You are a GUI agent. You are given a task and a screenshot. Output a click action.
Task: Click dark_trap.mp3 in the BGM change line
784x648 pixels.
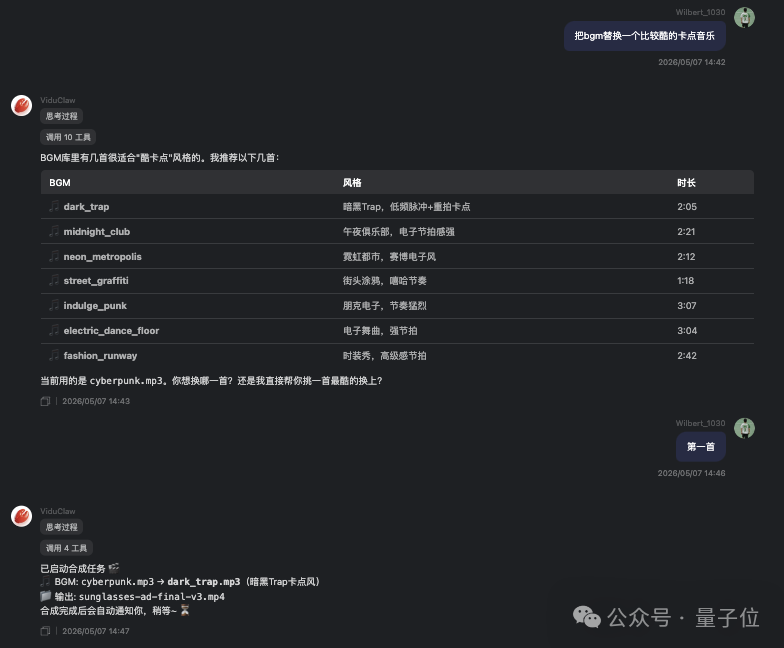coord(204,582)
